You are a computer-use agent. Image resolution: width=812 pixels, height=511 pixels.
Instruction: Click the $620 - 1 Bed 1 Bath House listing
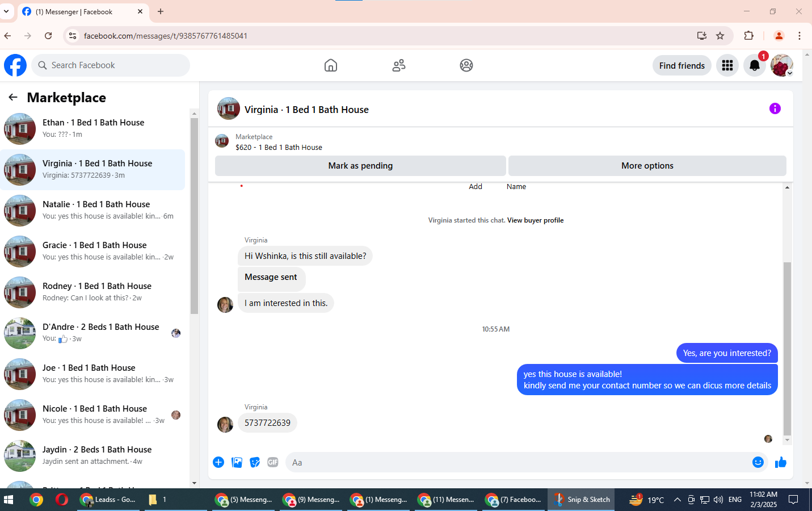(x=279, y=148)
